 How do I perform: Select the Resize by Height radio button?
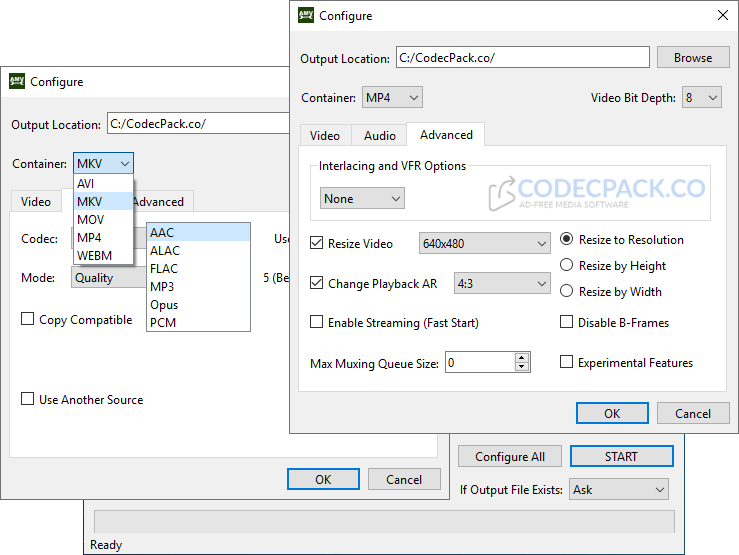[x=566, y=265]
